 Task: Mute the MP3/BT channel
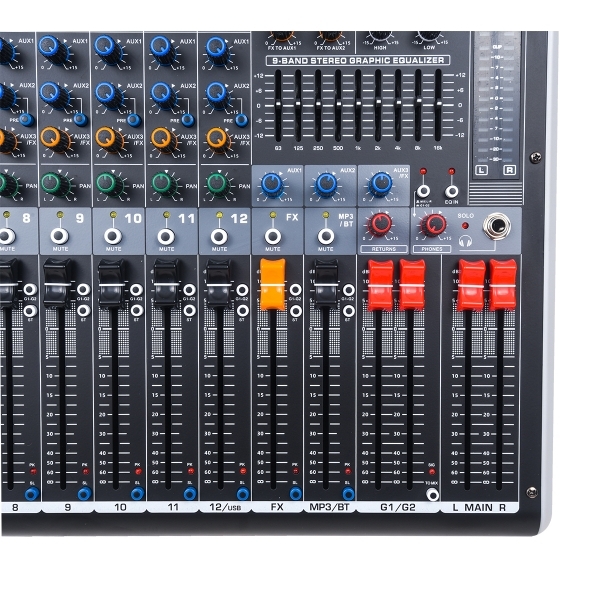pos(326,236)
